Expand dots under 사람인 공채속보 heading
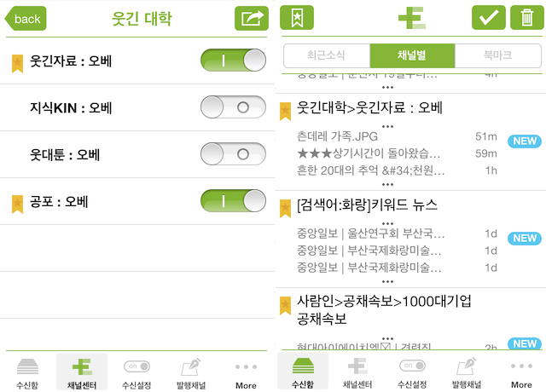This screenshot has height=392, width=546. pyautogui.click(x=387, y=338)
